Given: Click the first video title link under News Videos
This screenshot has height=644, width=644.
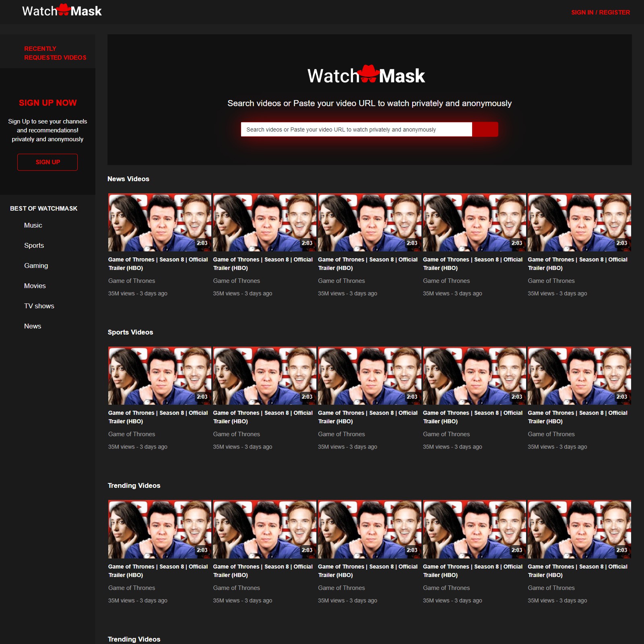Looking at the screenshot, I should 158,264.
